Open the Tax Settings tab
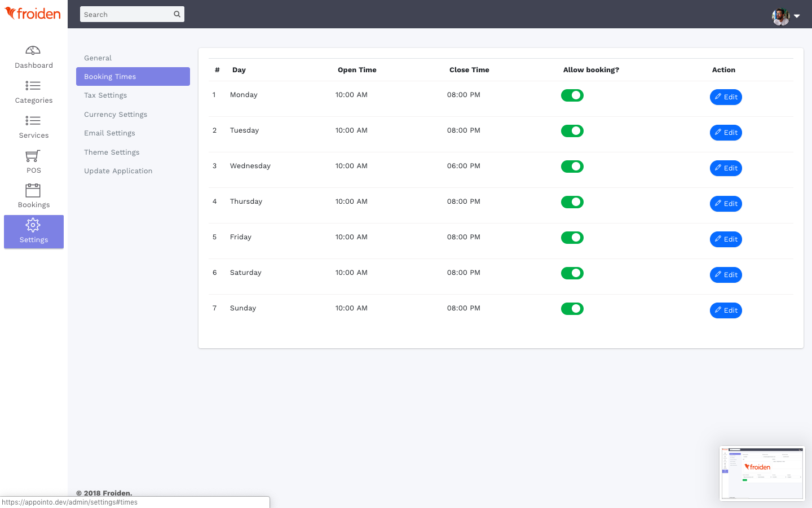The image size is (812, 508). 105,95
